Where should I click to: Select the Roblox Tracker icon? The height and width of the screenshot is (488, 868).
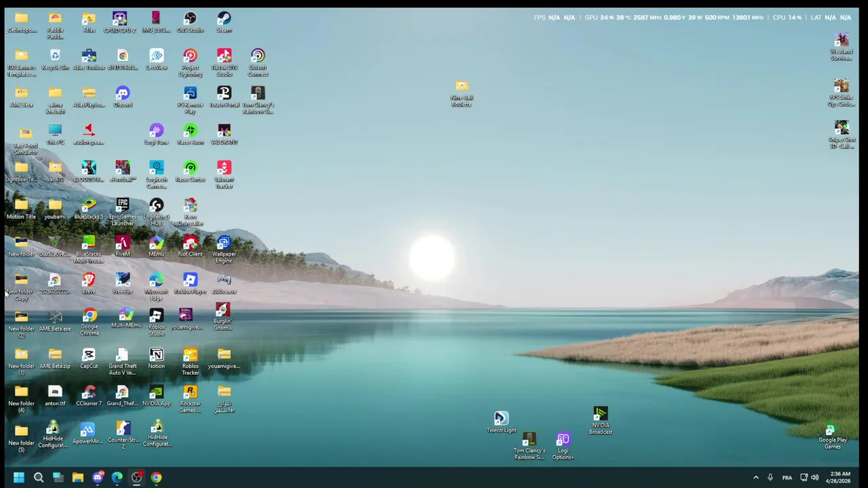pos(190,361)
